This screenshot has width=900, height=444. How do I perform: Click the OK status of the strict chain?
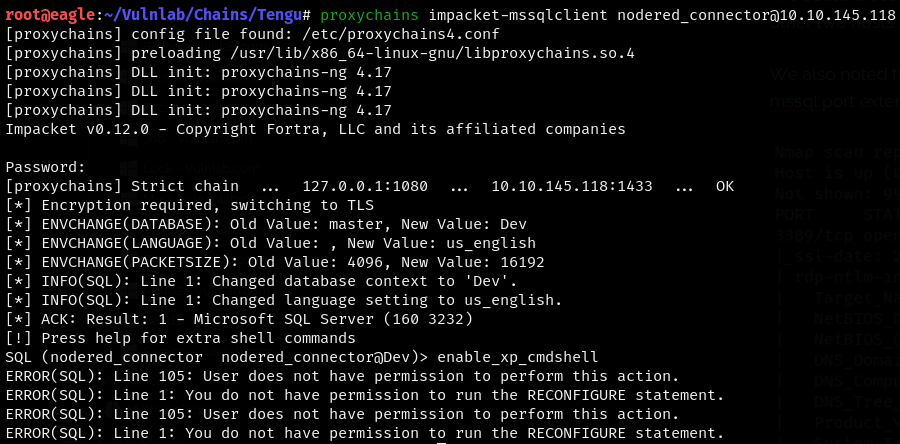pos(724,186)
